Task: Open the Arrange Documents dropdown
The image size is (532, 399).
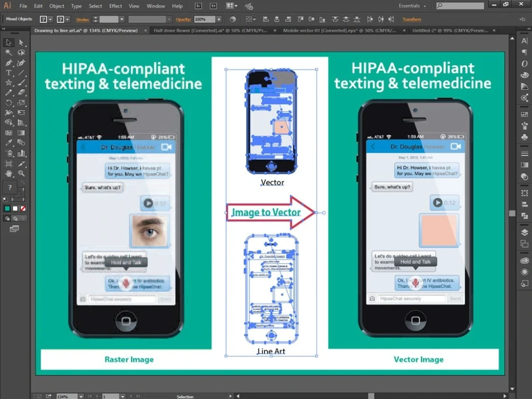Action: point(232,6)
